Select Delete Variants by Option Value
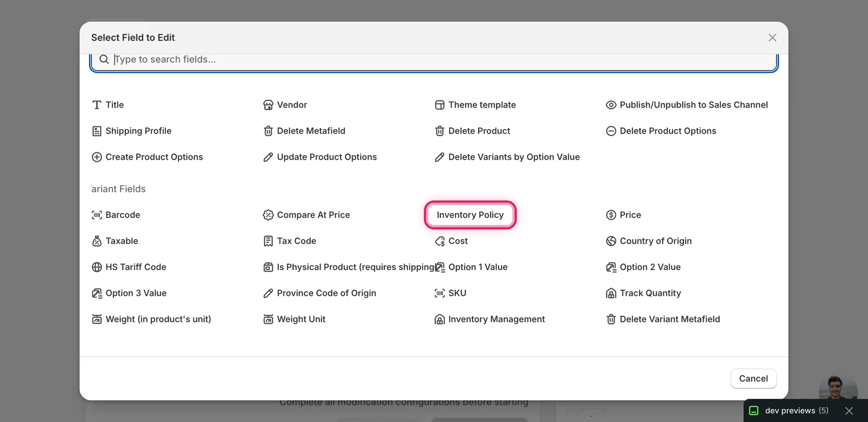 [507, 157]
